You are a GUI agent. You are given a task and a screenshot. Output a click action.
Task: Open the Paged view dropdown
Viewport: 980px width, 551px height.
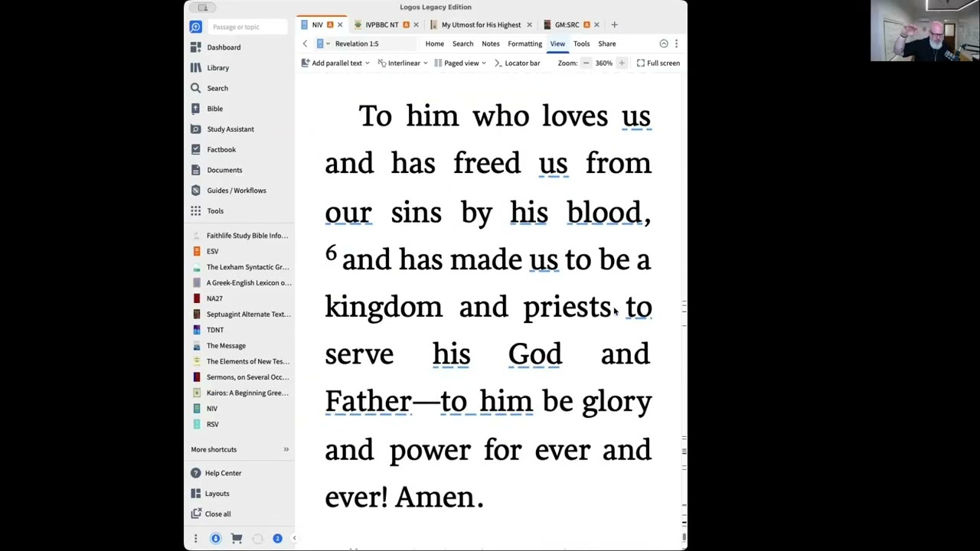point(460,63)
